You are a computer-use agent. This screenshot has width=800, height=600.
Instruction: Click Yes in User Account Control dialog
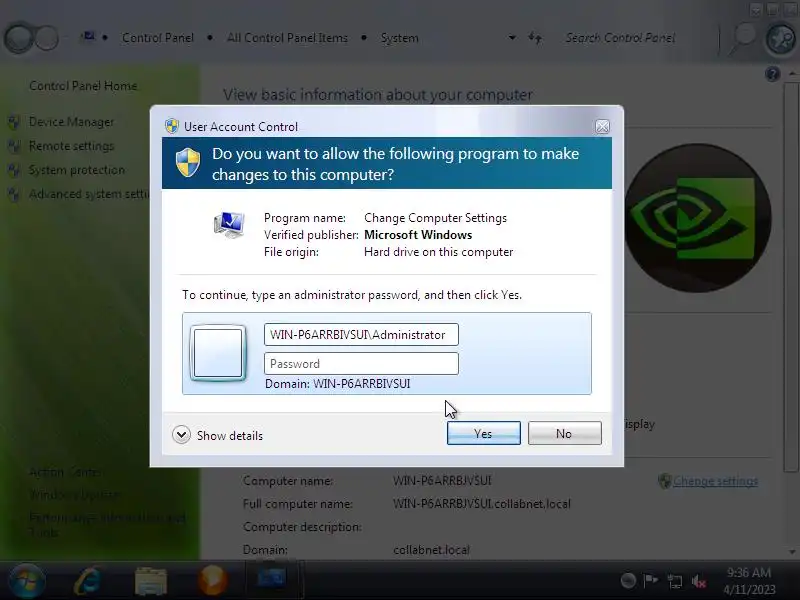pos(484,433)
